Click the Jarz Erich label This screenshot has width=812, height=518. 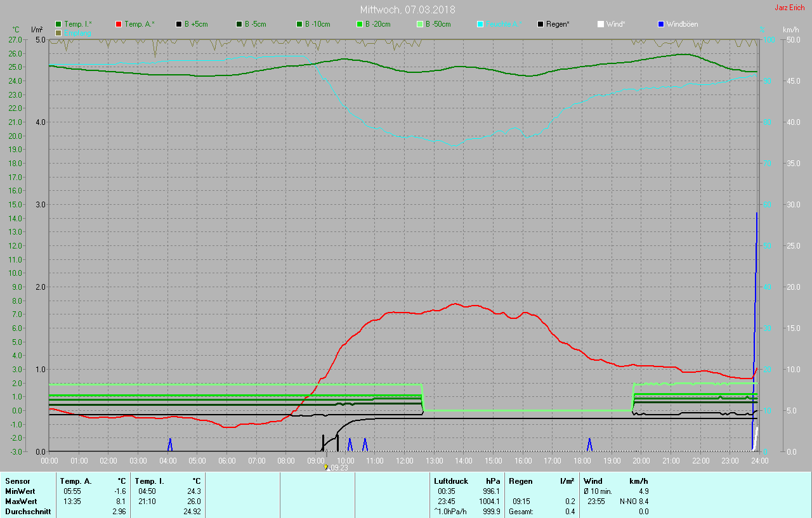tap(789, 8)
